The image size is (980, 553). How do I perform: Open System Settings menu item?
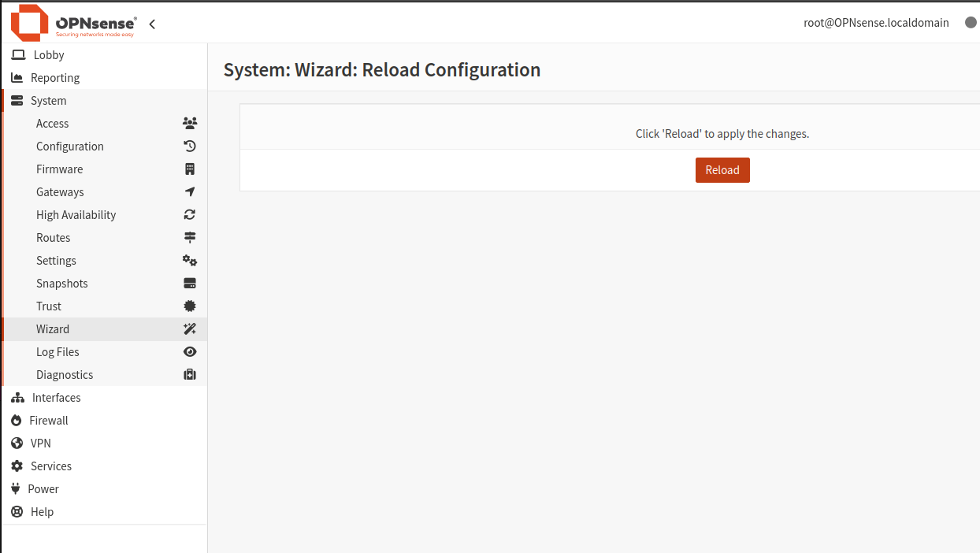point(106,261)
